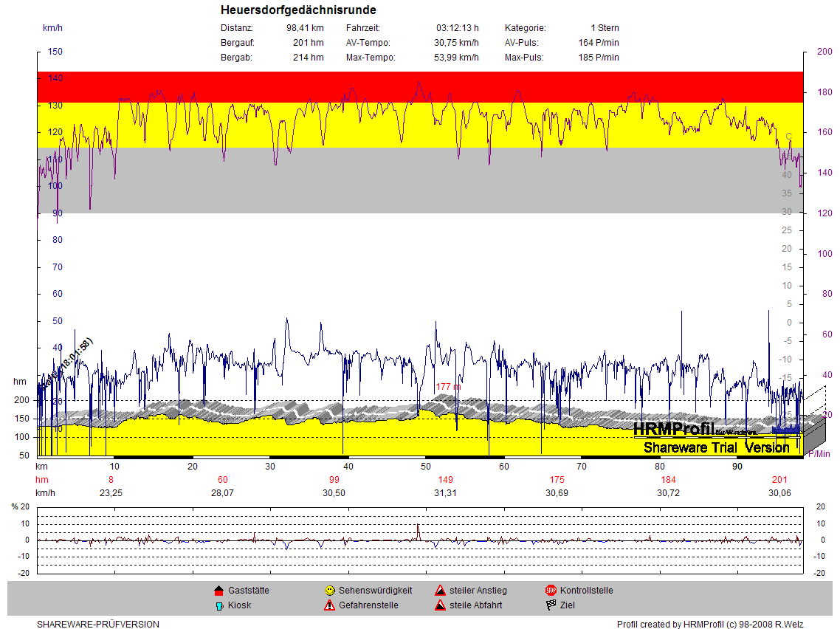840x629 pixels.
Task: Click the Profil created by HRMProfil credit
Action: [709, 625]
